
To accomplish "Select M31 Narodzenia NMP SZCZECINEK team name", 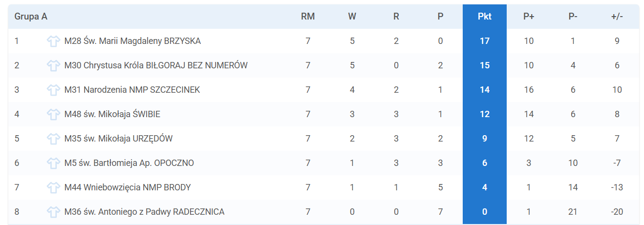I will point(132,90).
